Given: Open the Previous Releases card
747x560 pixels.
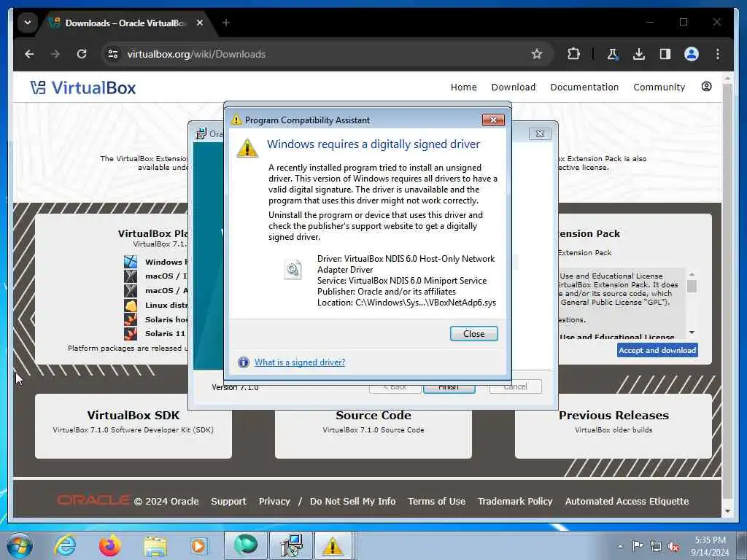Looking at the screenshot, I should [x=614, y=426].
